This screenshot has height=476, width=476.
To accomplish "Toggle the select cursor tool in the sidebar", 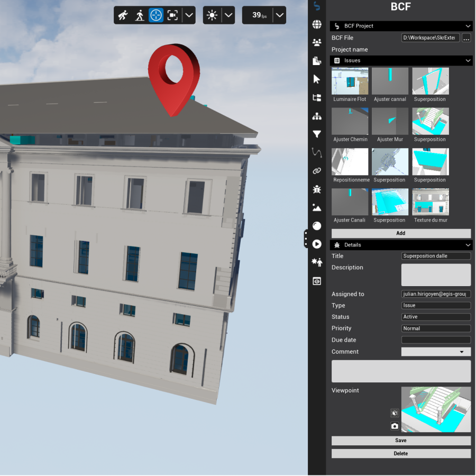I will click(x=317, y=79).
